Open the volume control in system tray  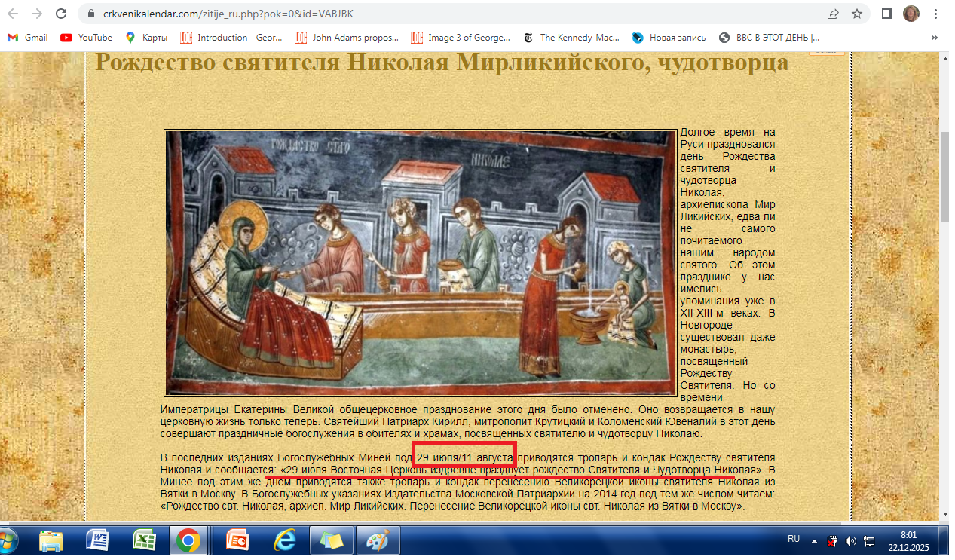[x=851, y=540]
